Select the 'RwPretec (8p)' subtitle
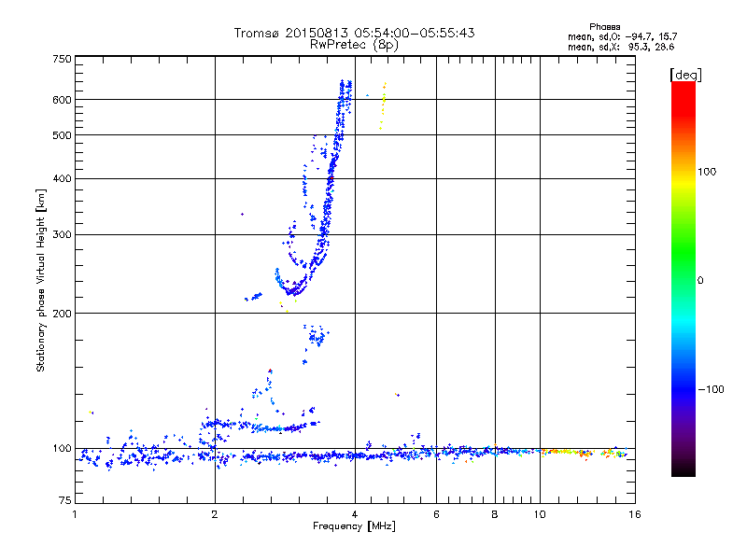Viewport: 747px width, 560px height. (x=354, y=45)
